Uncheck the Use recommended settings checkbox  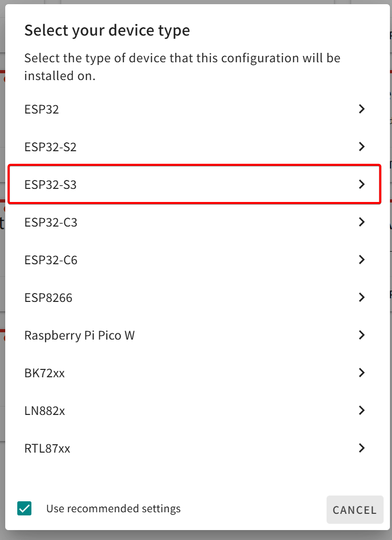(x=24, y=508)
